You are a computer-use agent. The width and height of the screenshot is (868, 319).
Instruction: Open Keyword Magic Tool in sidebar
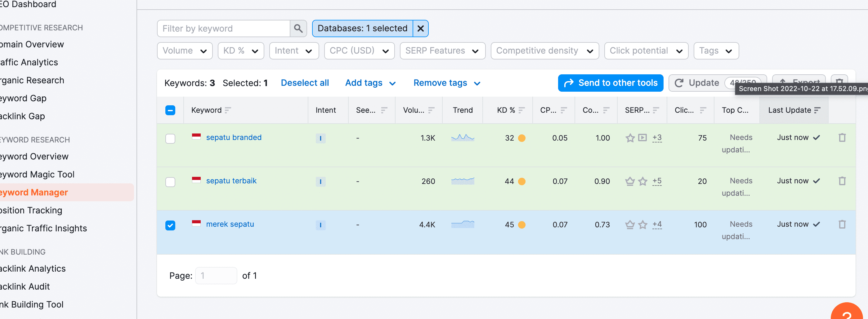click(37, 174)
